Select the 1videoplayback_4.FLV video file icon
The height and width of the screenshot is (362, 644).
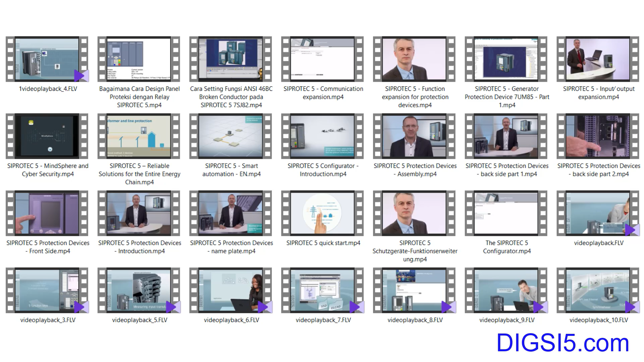[x=47, y=59]
